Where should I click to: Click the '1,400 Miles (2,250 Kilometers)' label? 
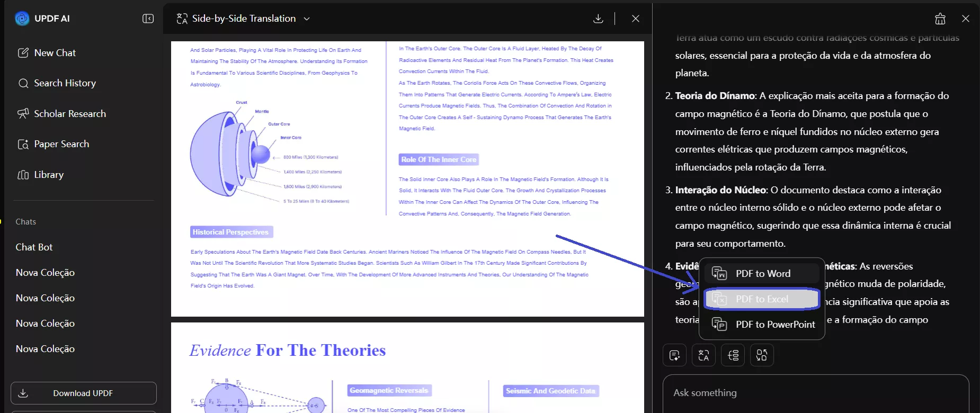click(313, 172)
